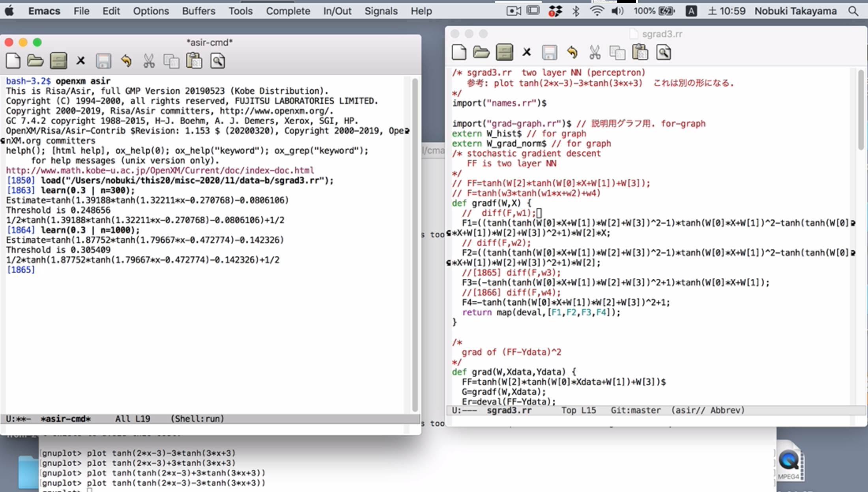868x492 pixels.
Task: Click input source A icon
Action: tap(691, 11)
